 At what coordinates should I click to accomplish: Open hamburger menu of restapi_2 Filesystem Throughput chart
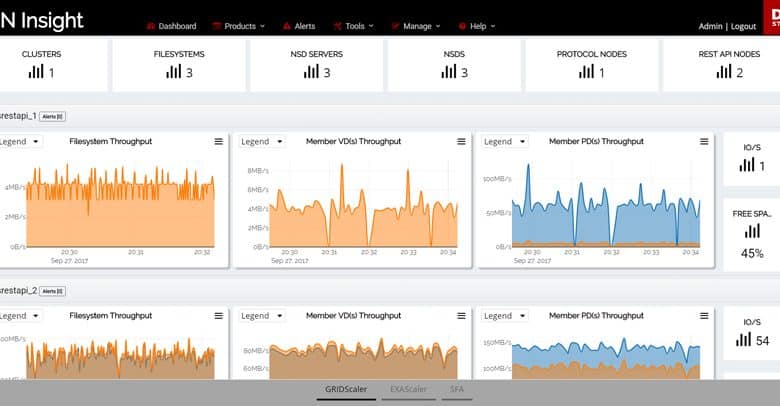click(x=218, y=315)
